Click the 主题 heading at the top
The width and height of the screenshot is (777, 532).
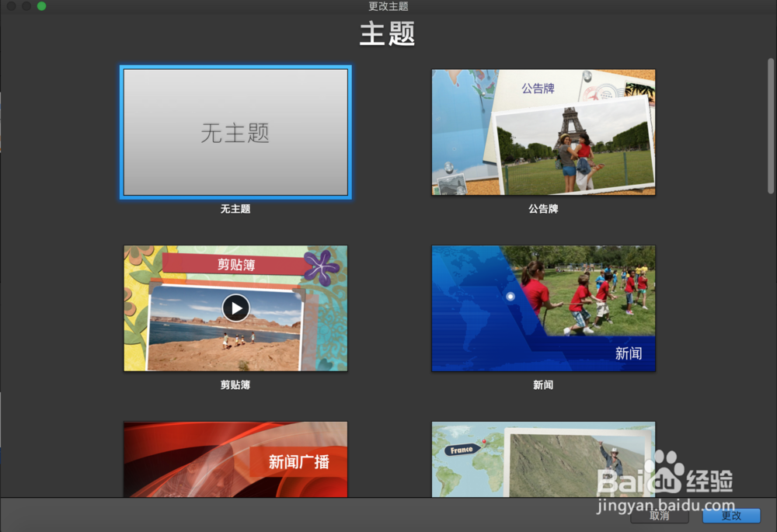(388, 33)
